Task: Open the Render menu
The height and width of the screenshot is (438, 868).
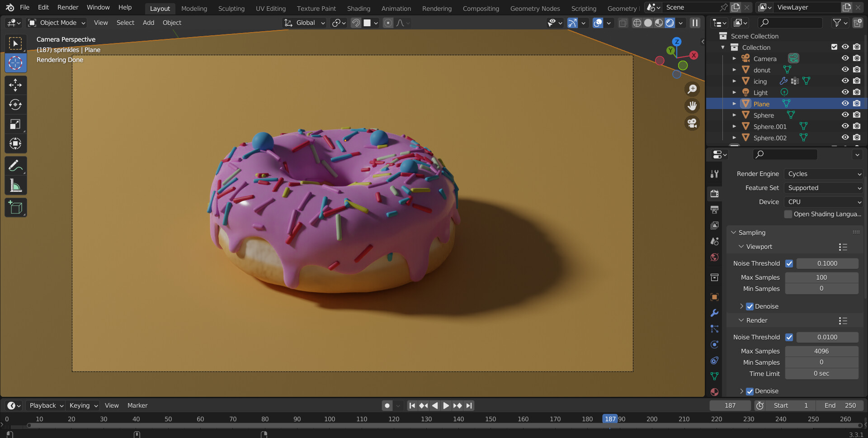Action: pyautogui.click(x=67, y=7)
